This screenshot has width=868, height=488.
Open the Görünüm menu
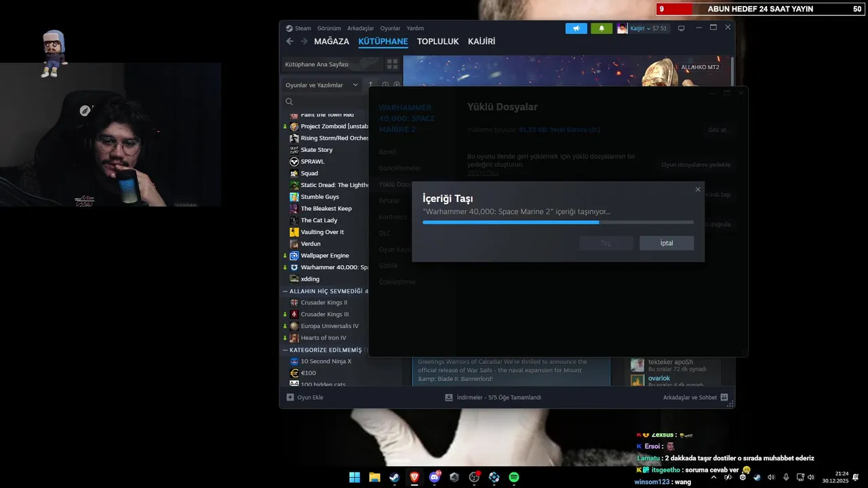pyautogui.click(x=329, y=28)
